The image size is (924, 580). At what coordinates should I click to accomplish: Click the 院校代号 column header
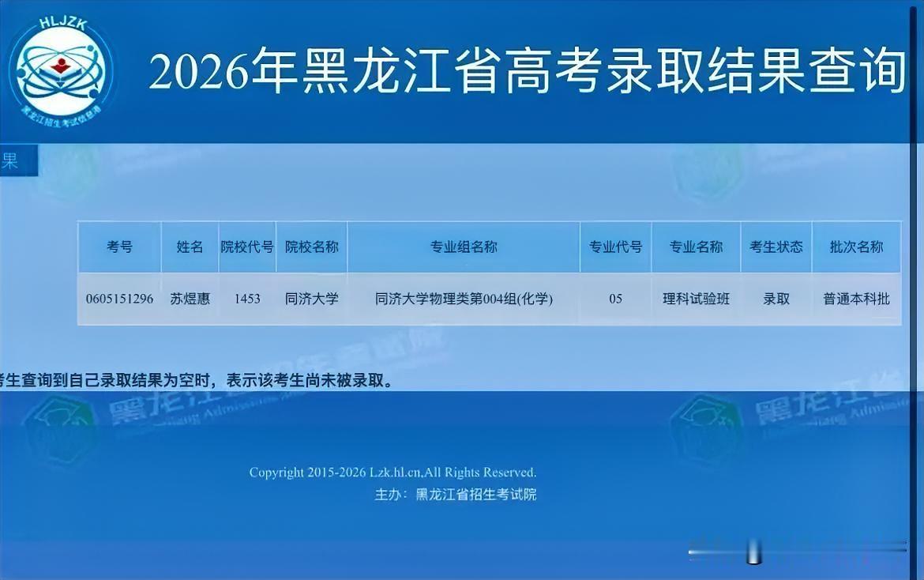pyautogui.click(x=247, y=247)
